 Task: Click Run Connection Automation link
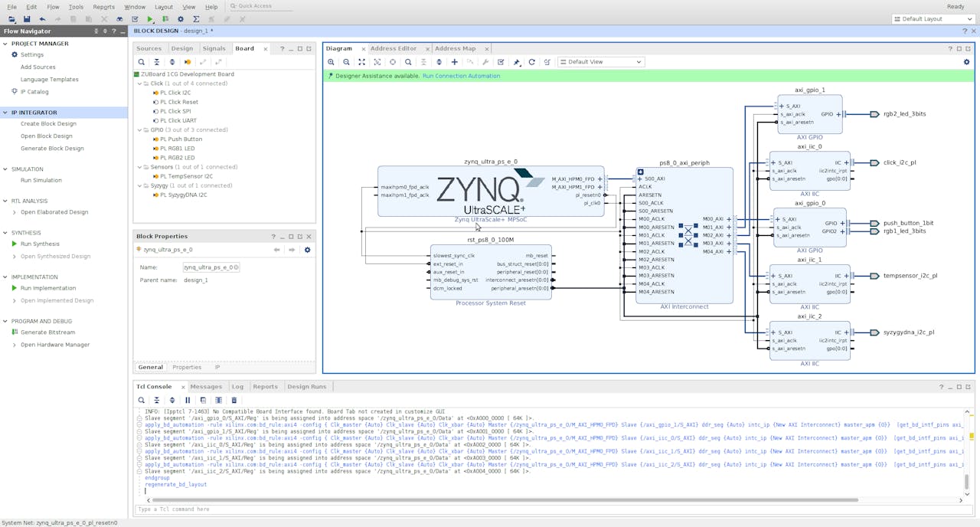[461, 76]
